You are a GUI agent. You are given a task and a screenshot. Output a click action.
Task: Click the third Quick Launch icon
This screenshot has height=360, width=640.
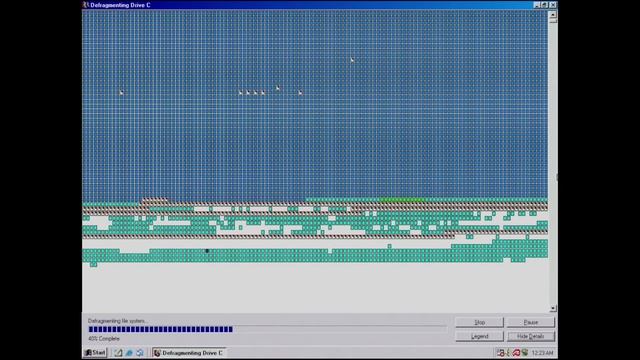click(140, 353)
